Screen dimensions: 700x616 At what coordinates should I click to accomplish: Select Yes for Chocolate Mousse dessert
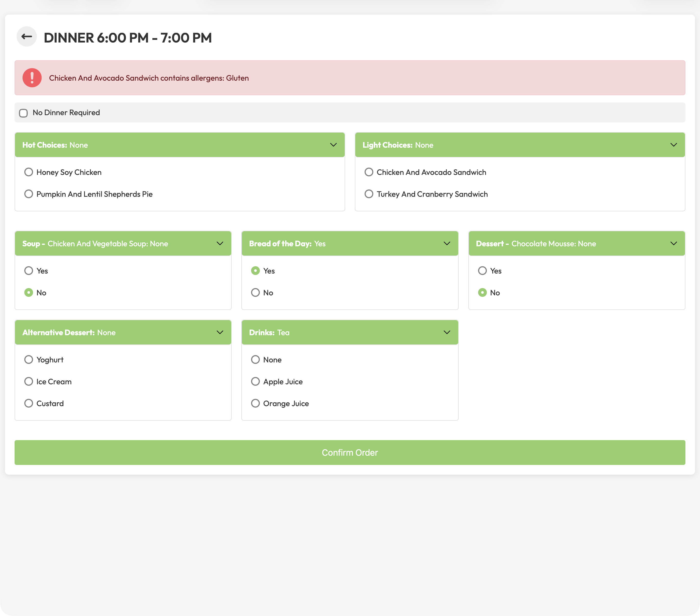coord(482,271)
